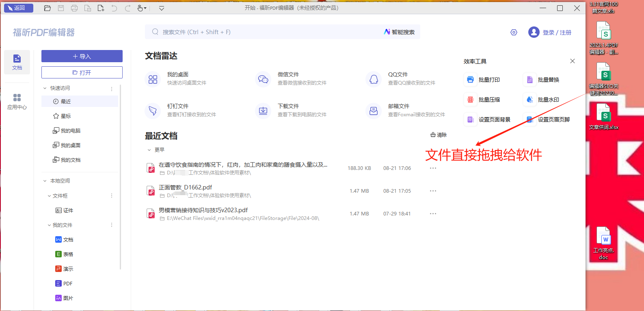Collapse the 更早 recent documents group
The image size is (644, 311).
[x=149, y=150]
